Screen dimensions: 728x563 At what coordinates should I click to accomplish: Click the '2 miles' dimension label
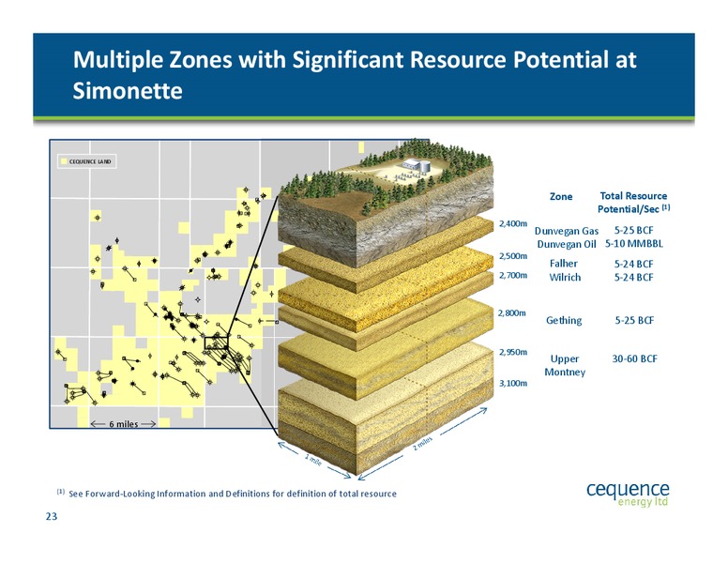422,444
